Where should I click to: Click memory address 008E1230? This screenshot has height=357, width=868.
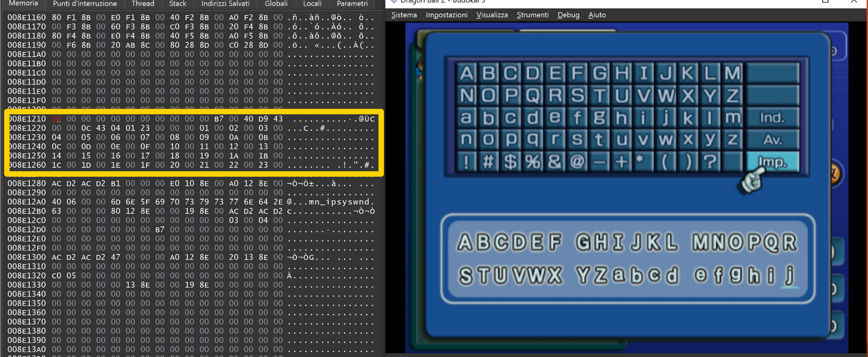(x=26, y=137)
